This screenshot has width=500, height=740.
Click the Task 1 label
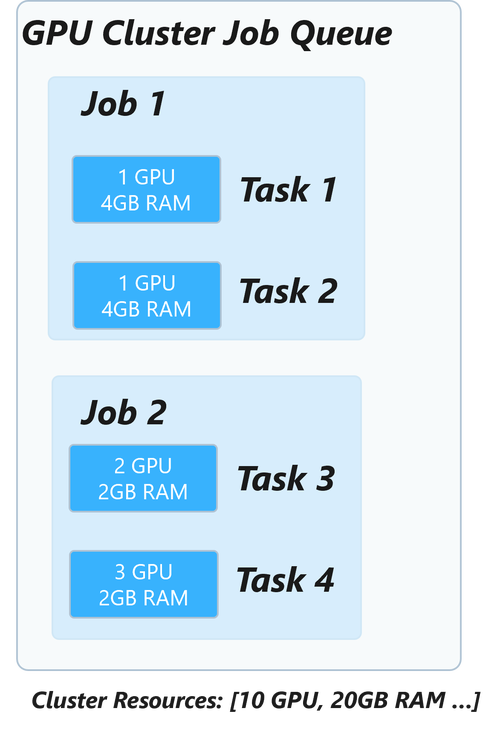pyautogui.click(x=288, y=189)
